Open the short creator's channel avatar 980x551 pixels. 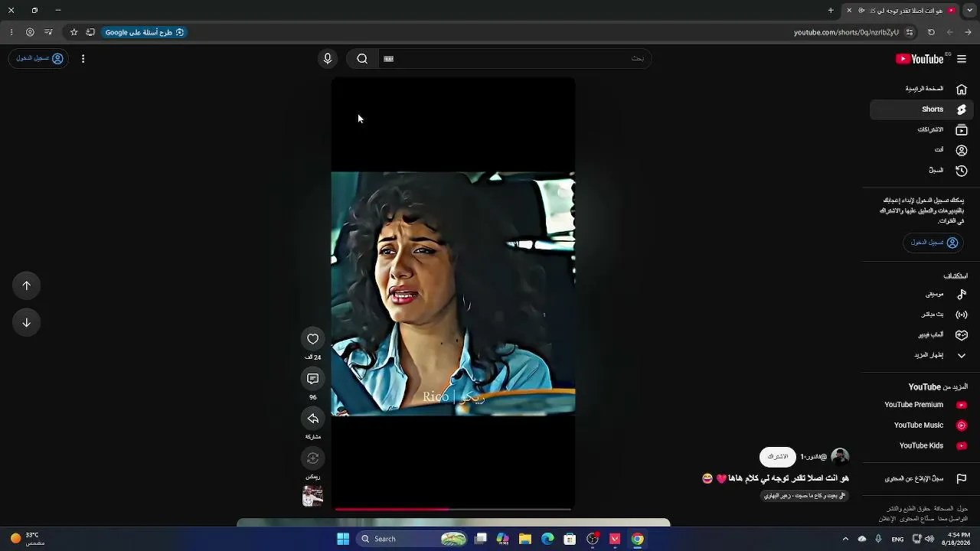(x=840, y=457)
